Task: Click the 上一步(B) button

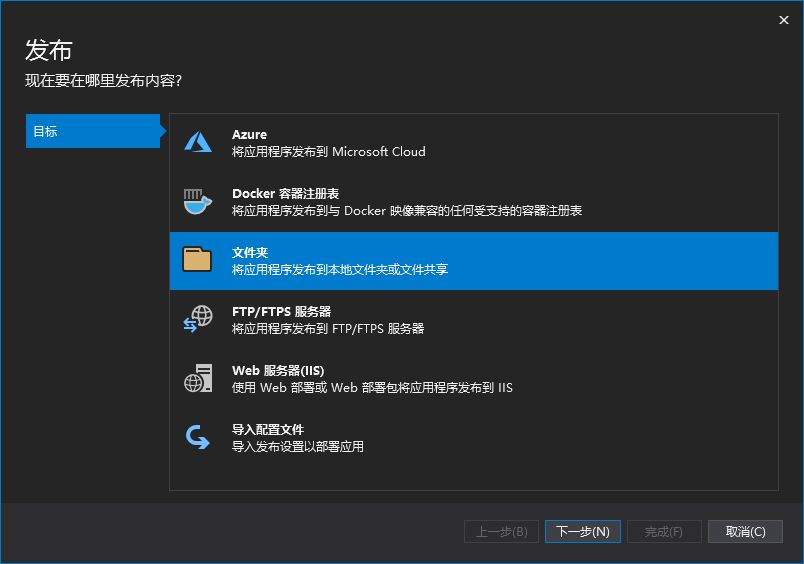Action: click(x=501, y=531)
